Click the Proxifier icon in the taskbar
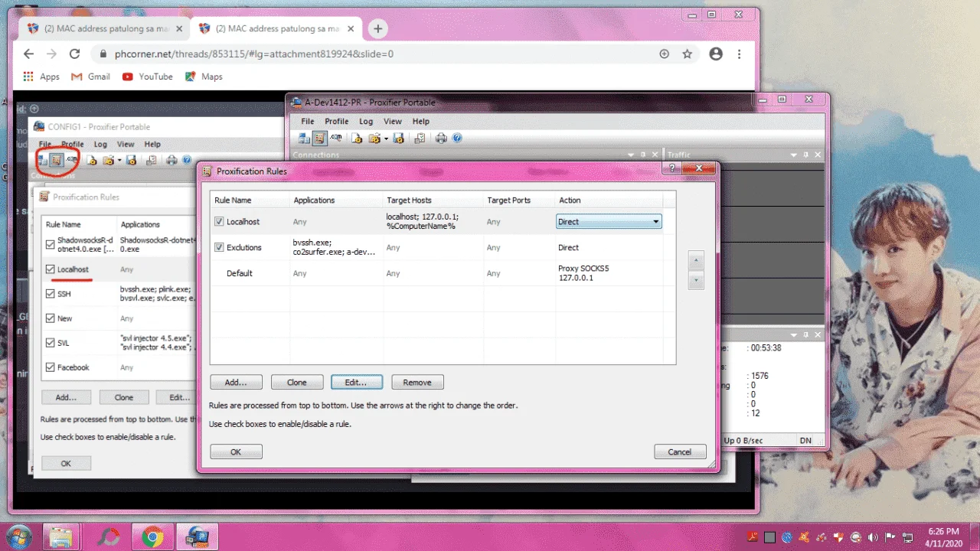 (197, 537)
